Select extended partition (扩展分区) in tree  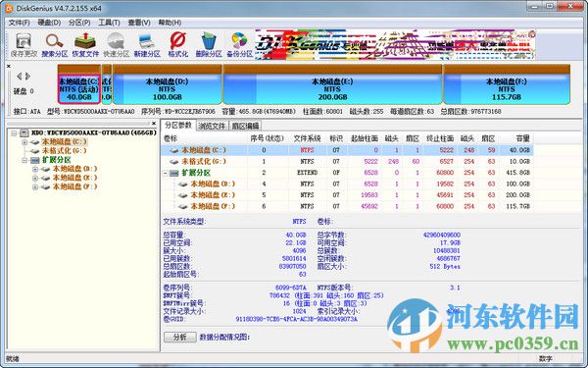(x=56, y=160)
